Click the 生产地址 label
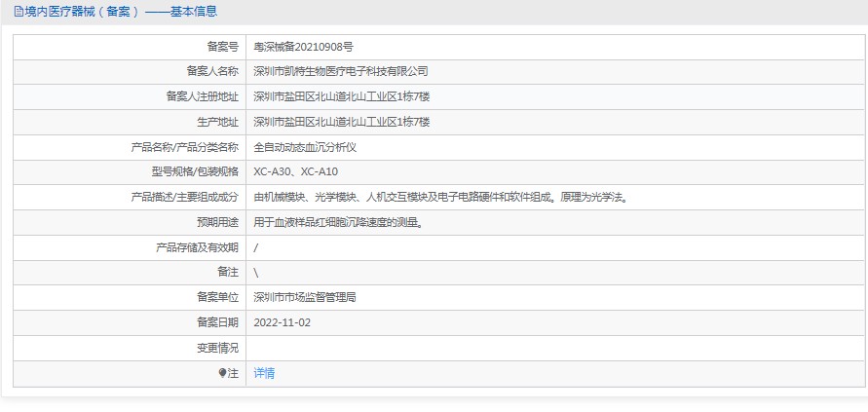The height and width of the screenshot is (412, 868). pos(217,123)
